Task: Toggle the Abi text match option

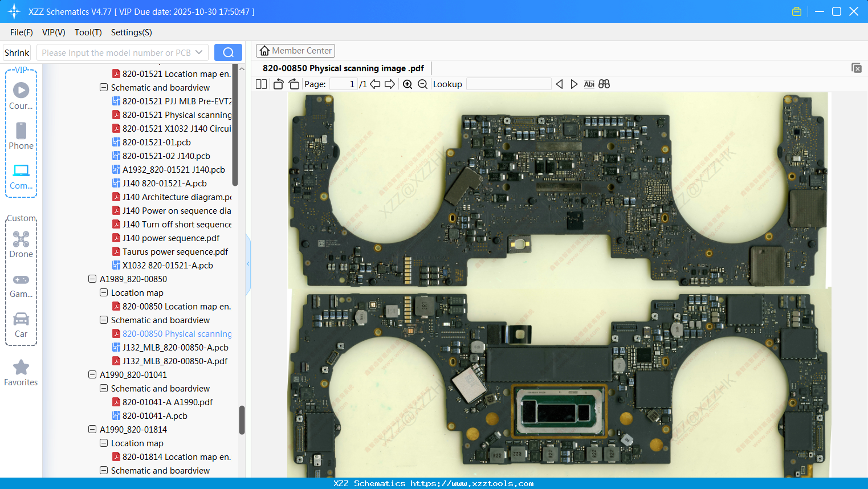Action: click(589, 84)
